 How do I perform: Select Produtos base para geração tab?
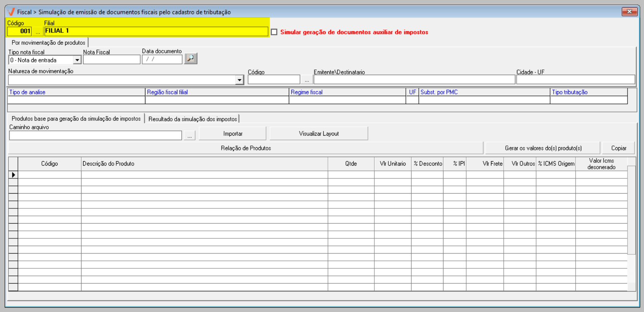click(x=76, y=119)
